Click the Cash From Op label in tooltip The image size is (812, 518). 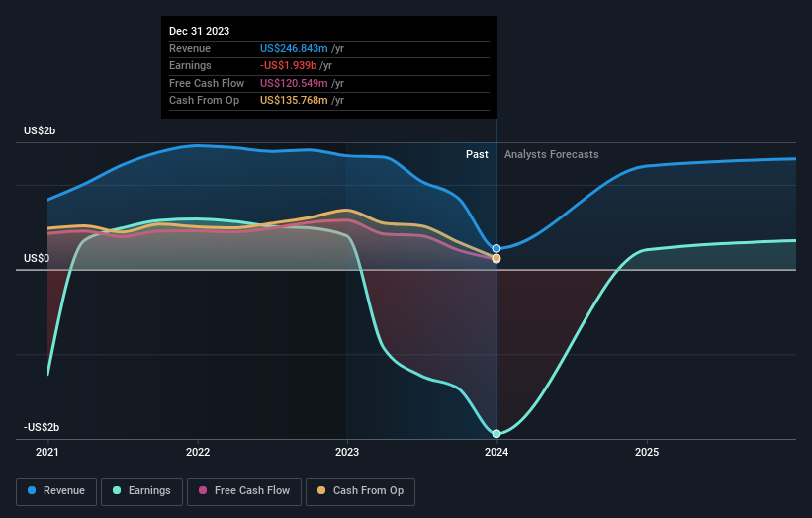(x=204, y=101)
